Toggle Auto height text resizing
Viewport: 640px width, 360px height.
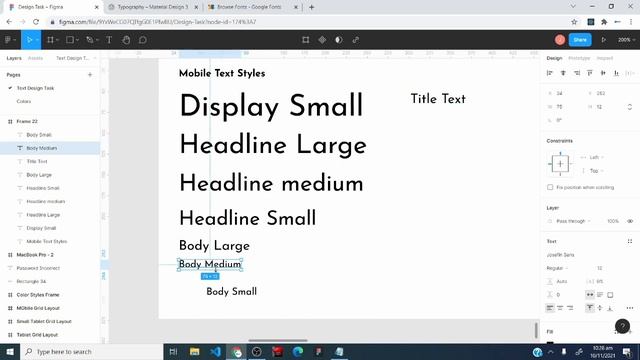(x=600, y=295)
